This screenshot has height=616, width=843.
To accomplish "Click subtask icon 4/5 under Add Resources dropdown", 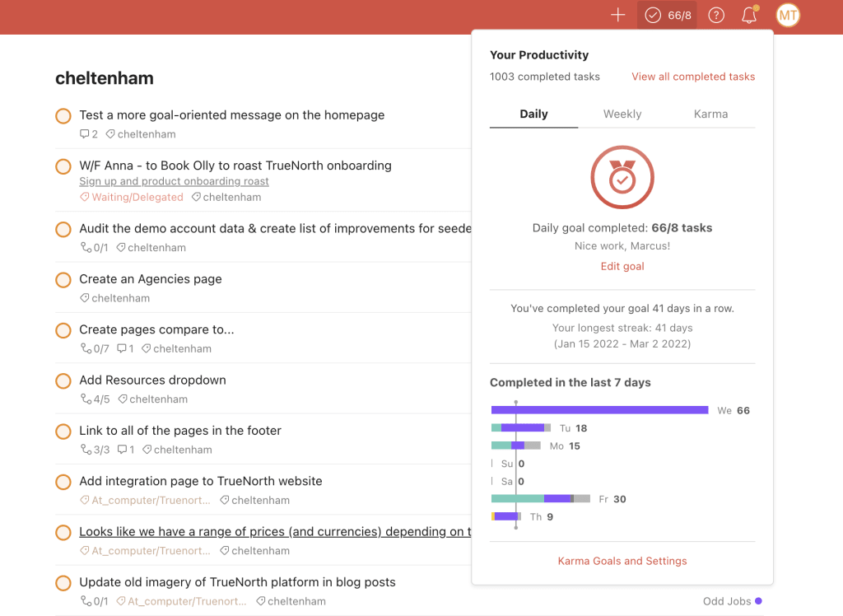I will click(86, 399).
